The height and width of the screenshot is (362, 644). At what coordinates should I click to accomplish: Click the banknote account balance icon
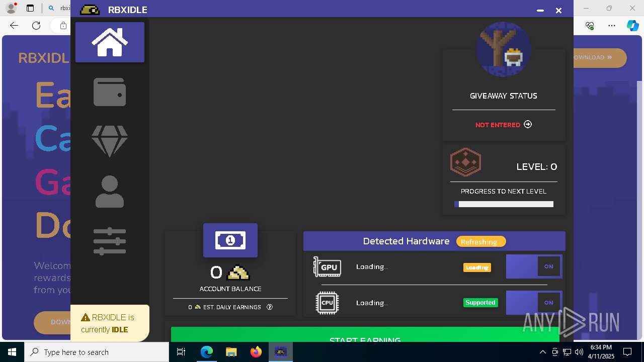pyautogui.click(x=230, y=240)
